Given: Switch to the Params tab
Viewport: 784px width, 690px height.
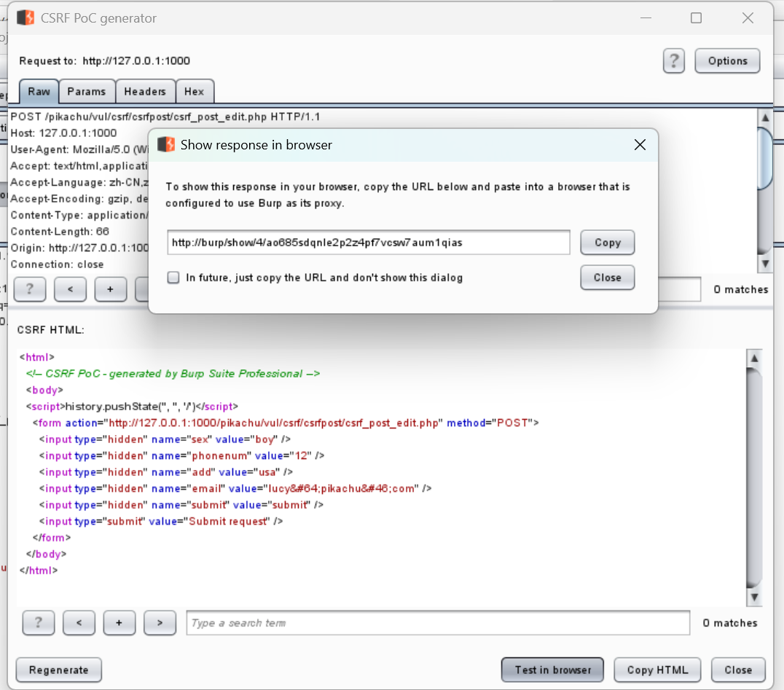Looking at the screenshot, I should pyautogui.click(x=87, y=92).
